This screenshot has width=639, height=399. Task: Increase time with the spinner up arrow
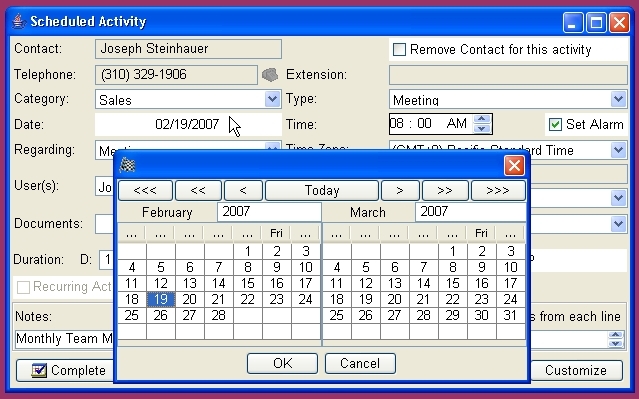click(x=482, y=119)
